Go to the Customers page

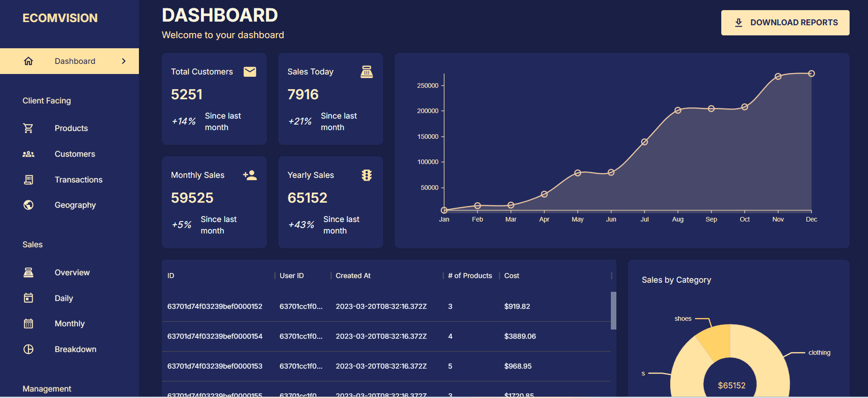coord(69,154)
